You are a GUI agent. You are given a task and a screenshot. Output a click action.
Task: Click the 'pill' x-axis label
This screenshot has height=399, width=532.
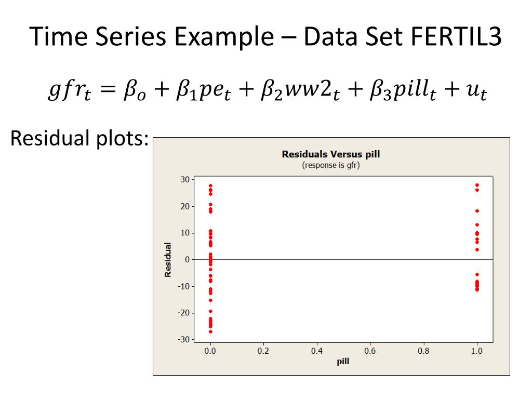tap(343, 362)
